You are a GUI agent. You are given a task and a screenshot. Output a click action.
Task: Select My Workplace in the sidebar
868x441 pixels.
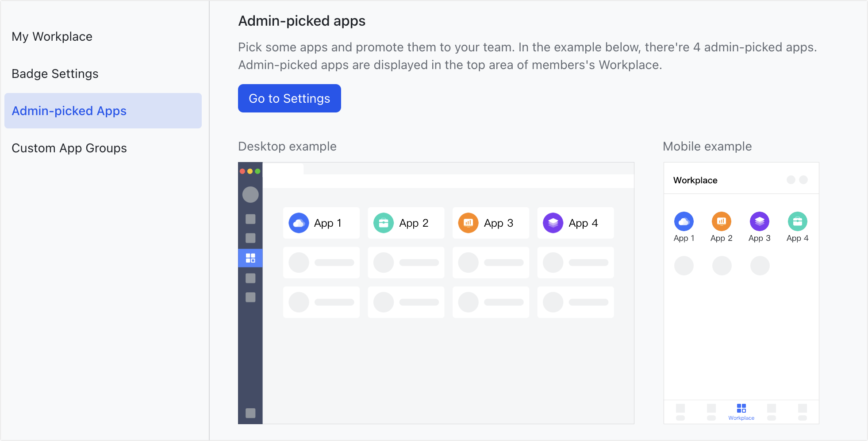[52, 37]
